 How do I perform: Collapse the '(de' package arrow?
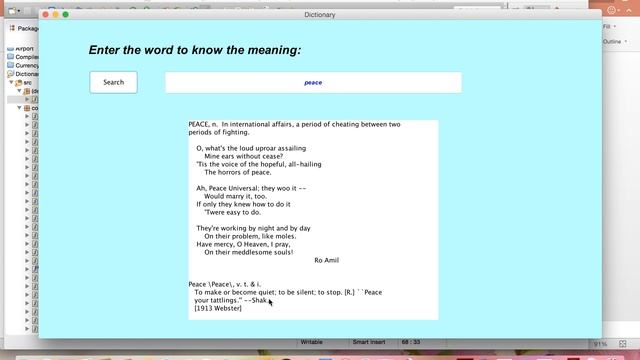(19, 91)
